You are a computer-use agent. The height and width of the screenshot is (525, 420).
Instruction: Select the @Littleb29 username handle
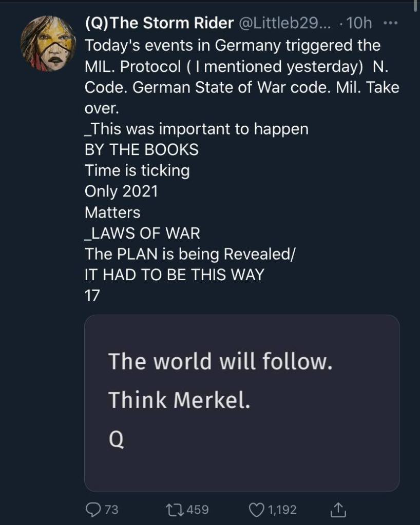285,24
